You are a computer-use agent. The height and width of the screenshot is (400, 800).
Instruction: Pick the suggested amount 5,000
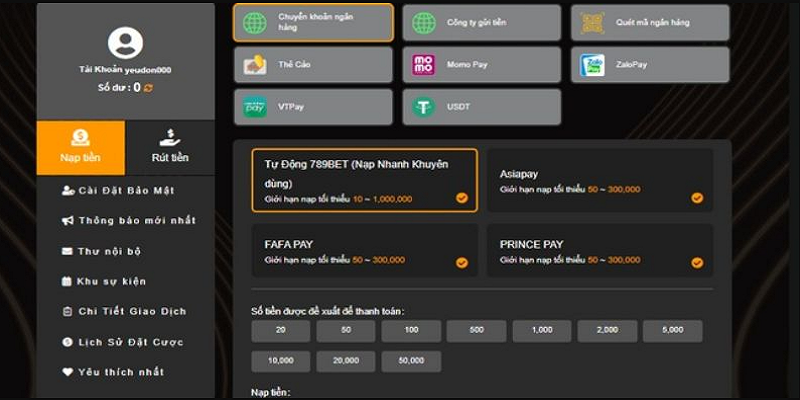[672, 331]
